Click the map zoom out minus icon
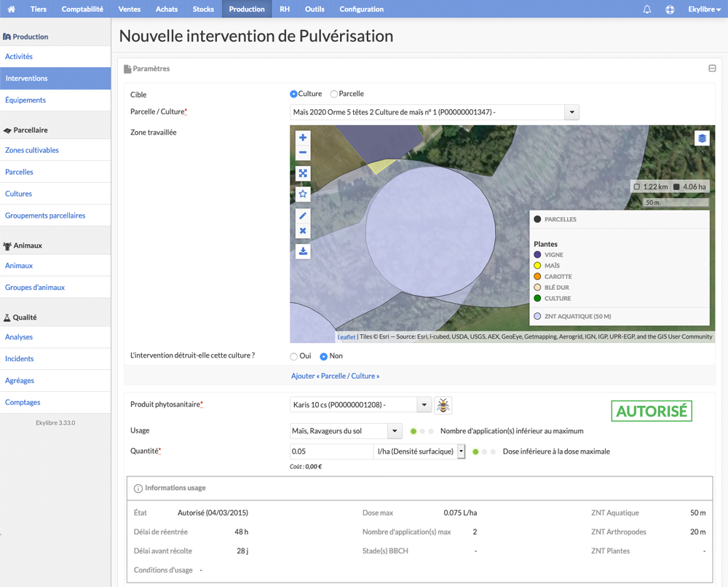The image size is (728, 587). pyautogui.click(x=303, y=153)
